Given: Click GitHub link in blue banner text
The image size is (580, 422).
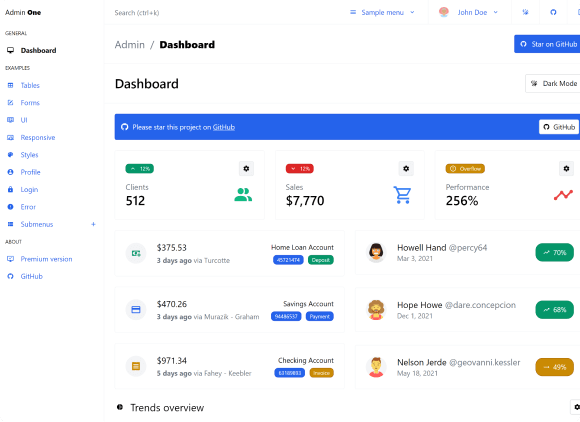Looking at the screenshot, I should coord(224,127).
